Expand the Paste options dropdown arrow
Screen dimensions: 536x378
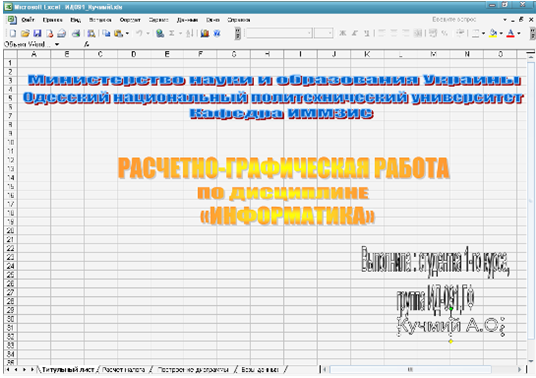click(127, 33)
